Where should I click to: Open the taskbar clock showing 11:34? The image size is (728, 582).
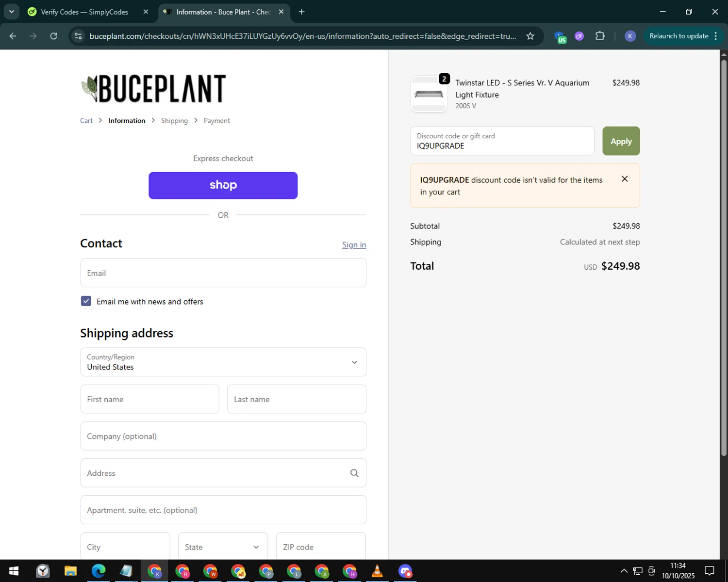point(678,571)
